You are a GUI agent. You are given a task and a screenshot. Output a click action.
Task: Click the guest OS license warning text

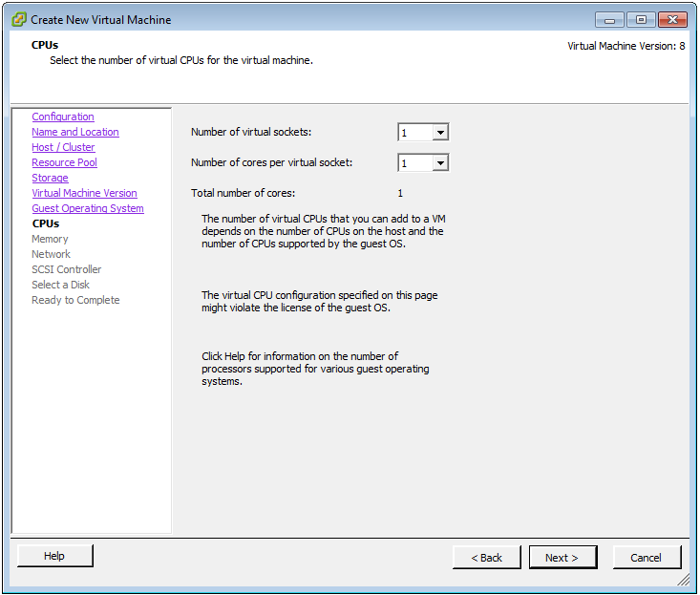pyautogui.click(x=319, y=301)
